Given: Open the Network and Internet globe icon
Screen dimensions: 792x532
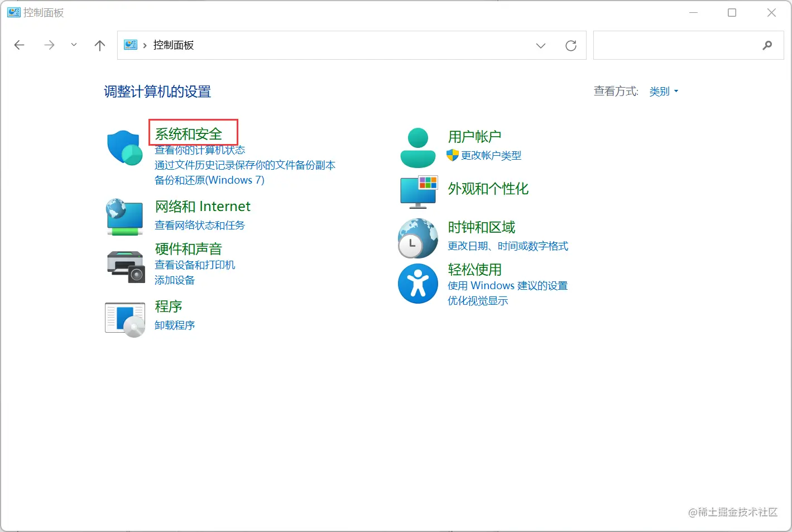Looking at the screenshot, I should click(124, 217).
